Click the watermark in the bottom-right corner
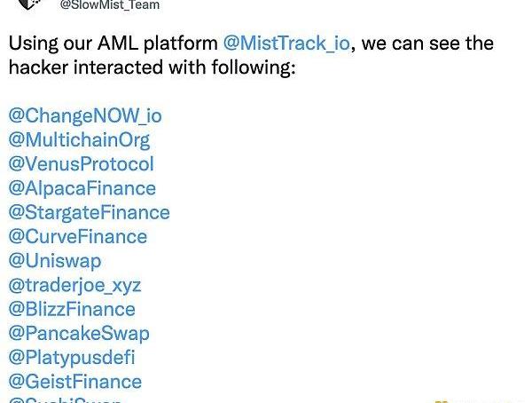 coord(483,399)
